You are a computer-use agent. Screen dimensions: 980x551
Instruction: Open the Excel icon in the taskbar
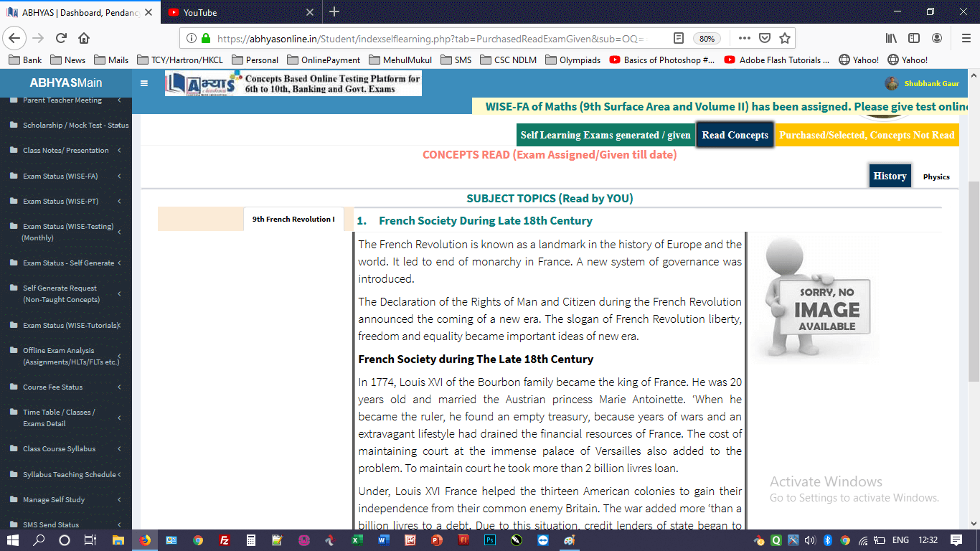tap(357, 540)
